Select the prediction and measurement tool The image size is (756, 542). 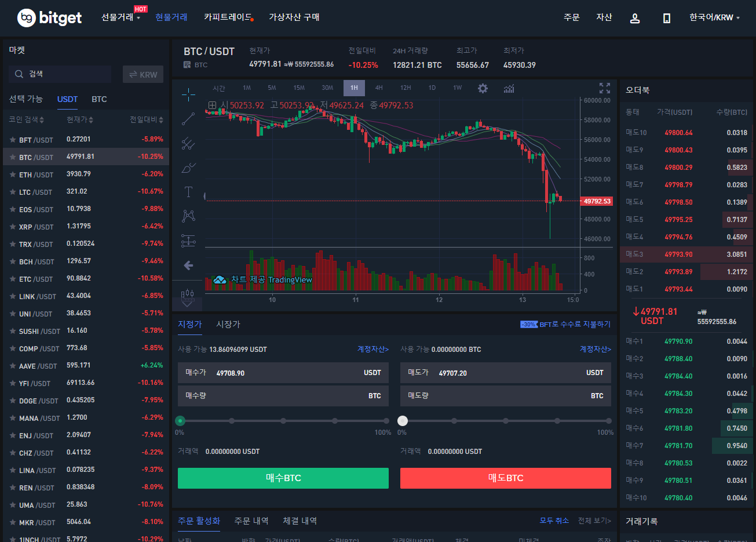(188, 240)
